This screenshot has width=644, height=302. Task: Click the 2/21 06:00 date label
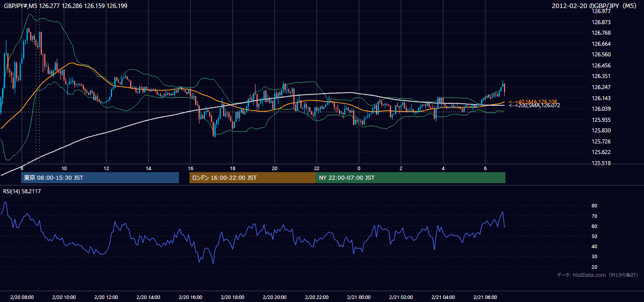pyautogui.click(x=485, y=297)
